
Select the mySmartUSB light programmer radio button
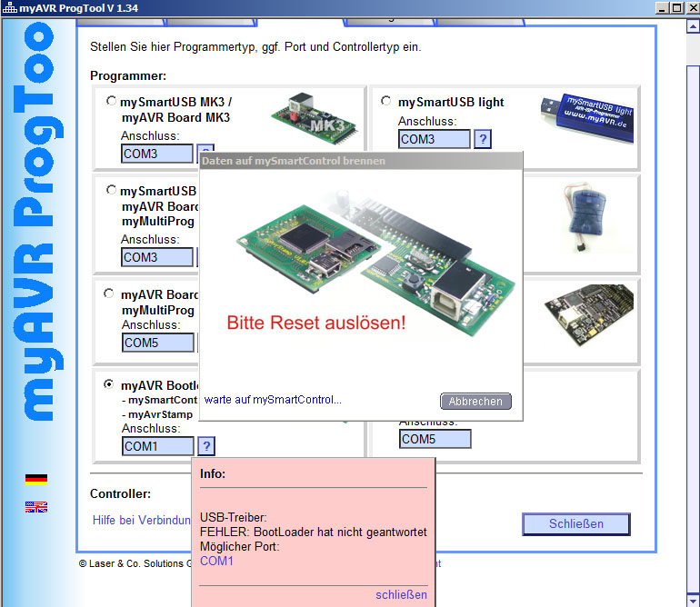(x=385, y=101)
